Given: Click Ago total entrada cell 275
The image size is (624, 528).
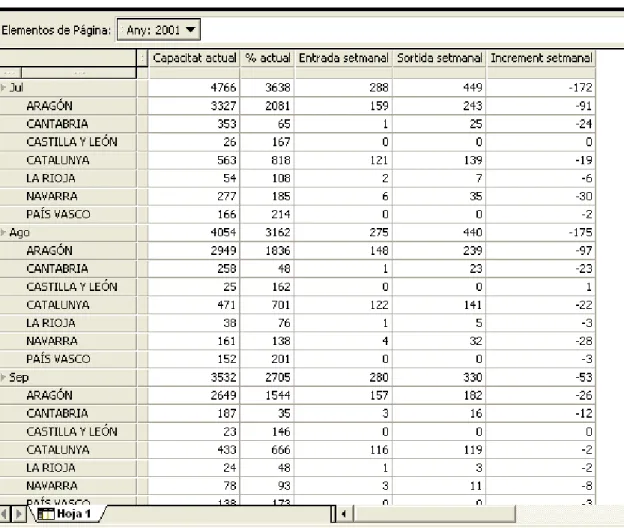Looking at the screenshot, I should (343, 232).
